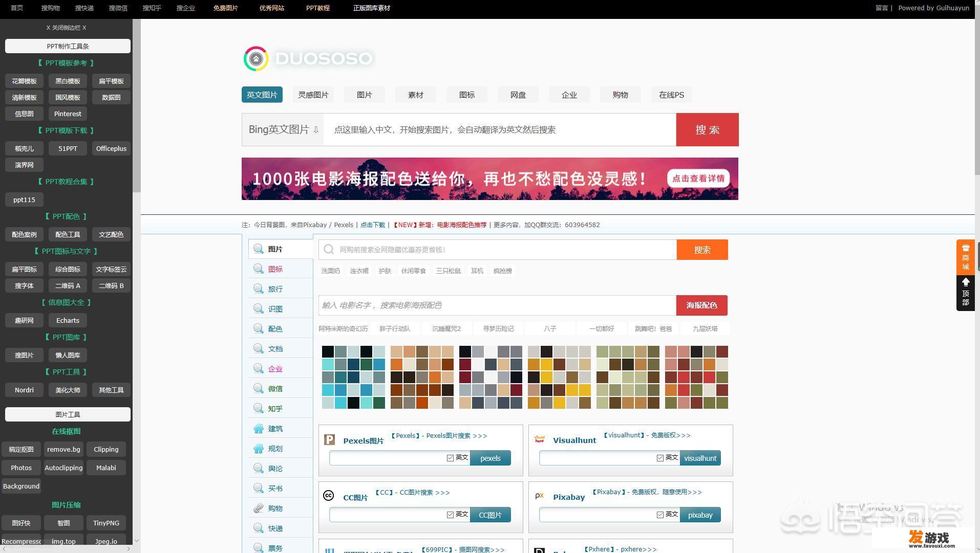Image resolution: width=980 pixels, height=553 pixels.
Task: Click the sidebar vertical scrollbar
Action: click(x=136, y=106)
